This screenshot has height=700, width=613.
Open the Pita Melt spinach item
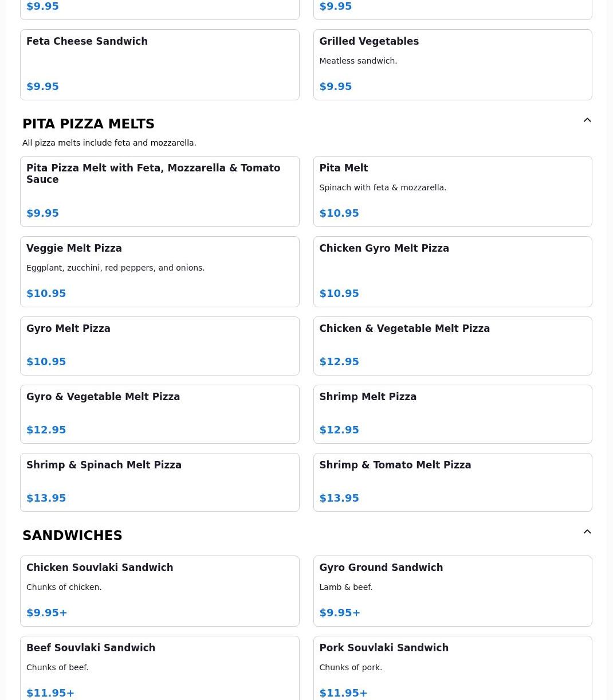coord(453,191)
